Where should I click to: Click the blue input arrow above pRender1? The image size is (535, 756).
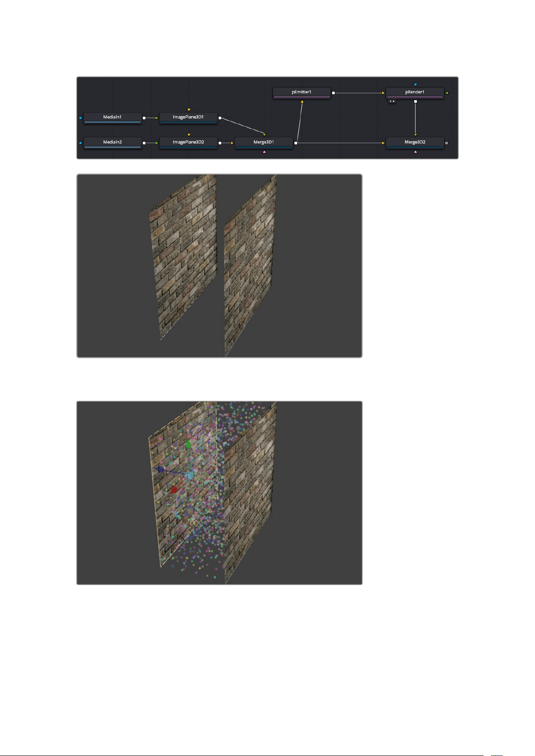tap(416, 84)
